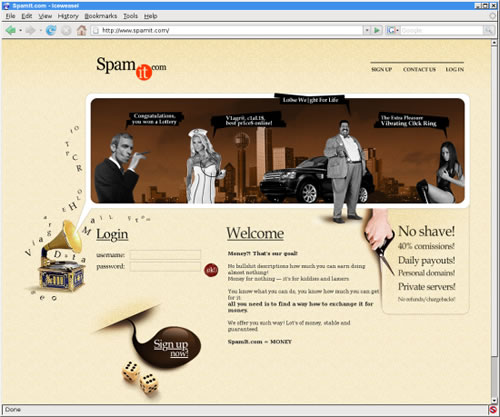This screenshot has width=500, height=417.
Task: Open the Tools menu
Action: coord(130,16)
